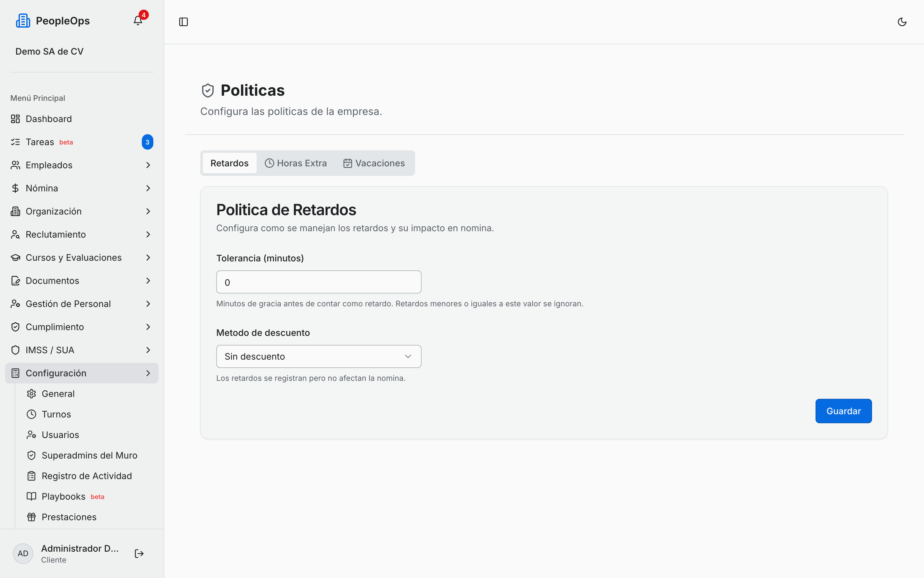Click the Nómina dollar icon
The width and height of the screenshot is (924, 578).
pyautogui.click(x=15, y=188)
